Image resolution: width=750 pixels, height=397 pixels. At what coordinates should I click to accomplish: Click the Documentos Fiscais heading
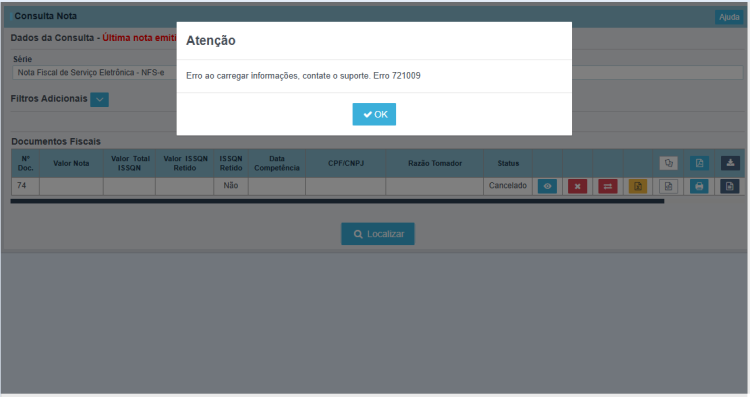tap(56, 142)
